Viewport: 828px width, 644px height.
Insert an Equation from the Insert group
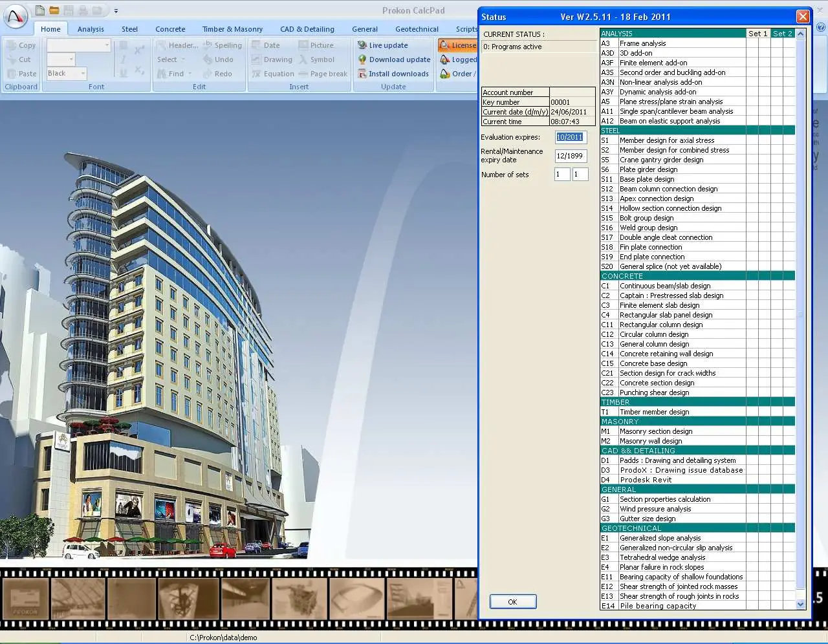(x=273, y=74)
